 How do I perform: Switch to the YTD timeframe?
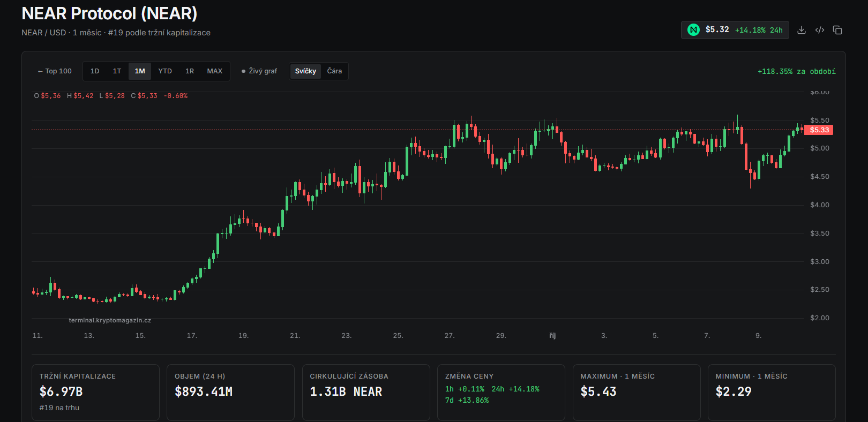point(165,71)
